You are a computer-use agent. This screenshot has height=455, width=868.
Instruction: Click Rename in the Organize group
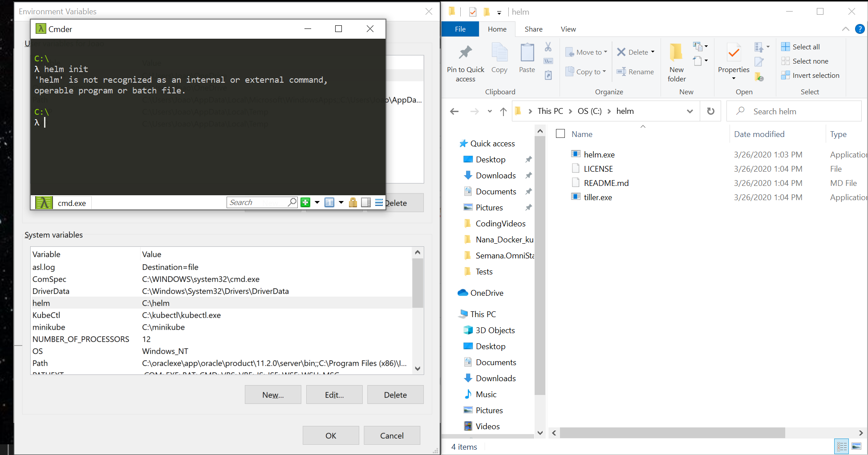tap(635, 72)
